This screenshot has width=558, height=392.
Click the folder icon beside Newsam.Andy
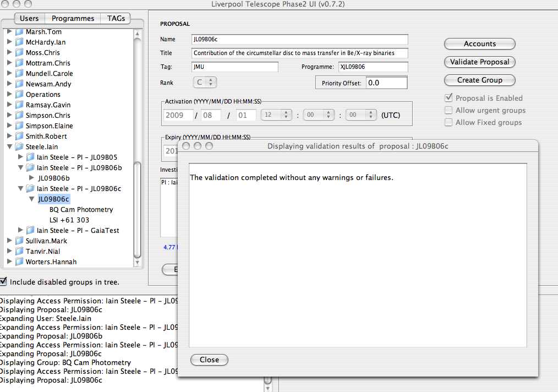(x=20, y=84)
